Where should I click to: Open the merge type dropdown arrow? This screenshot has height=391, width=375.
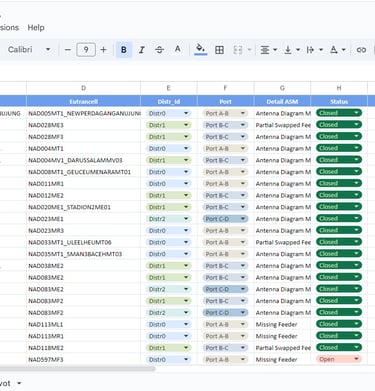250,50
